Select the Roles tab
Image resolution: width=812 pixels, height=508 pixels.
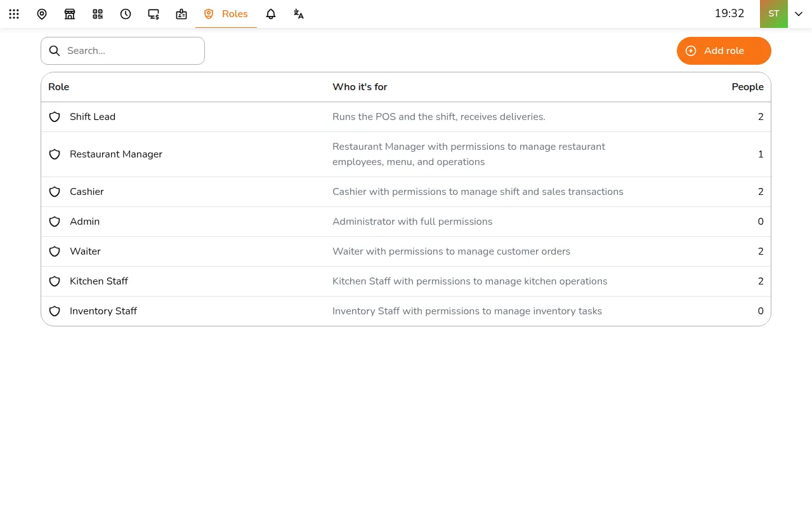226,14
